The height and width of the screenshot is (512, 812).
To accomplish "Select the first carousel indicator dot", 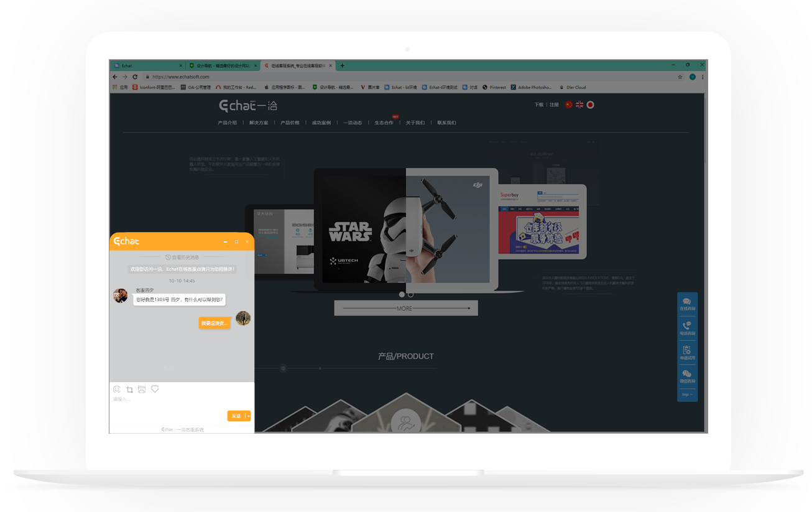I will point(402,294).
